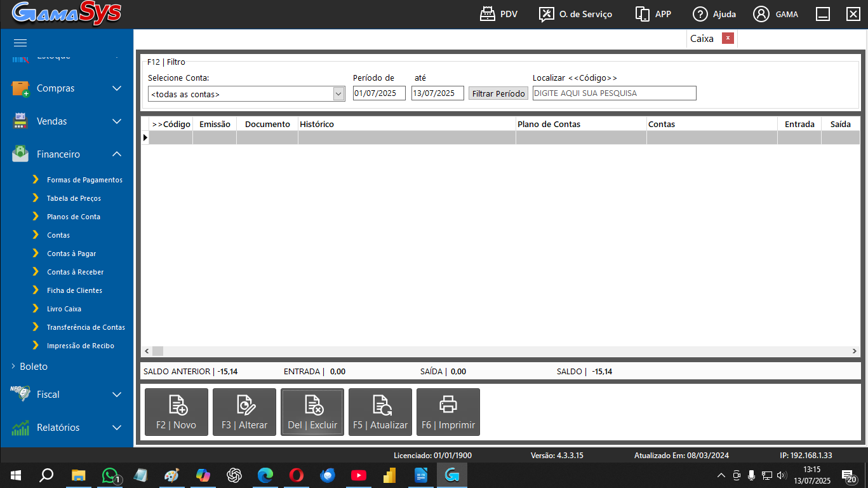Screen dimensions: 868x488
Task: Close the Caixa tab
Action: tap(728, 38)
